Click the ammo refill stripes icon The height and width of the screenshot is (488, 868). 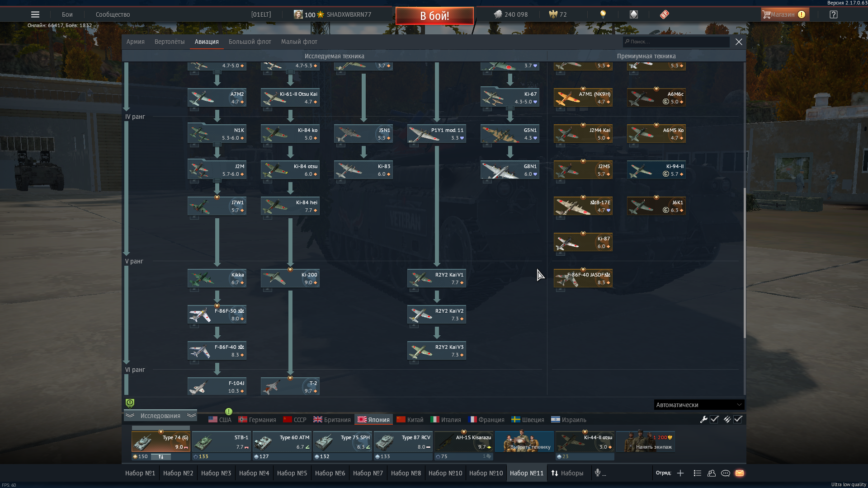[727, 419]
